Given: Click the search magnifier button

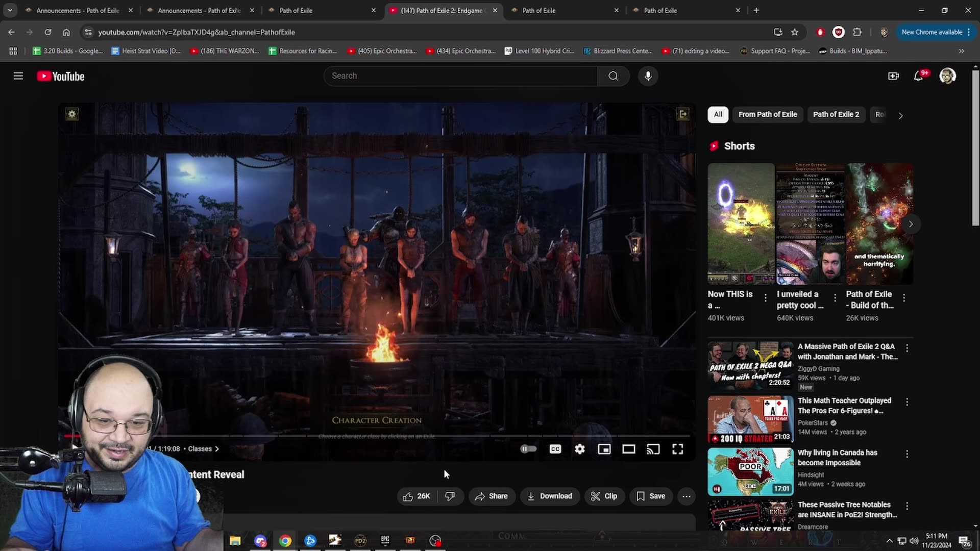Looking at the screenshot, I should click(x=613, y=76).
